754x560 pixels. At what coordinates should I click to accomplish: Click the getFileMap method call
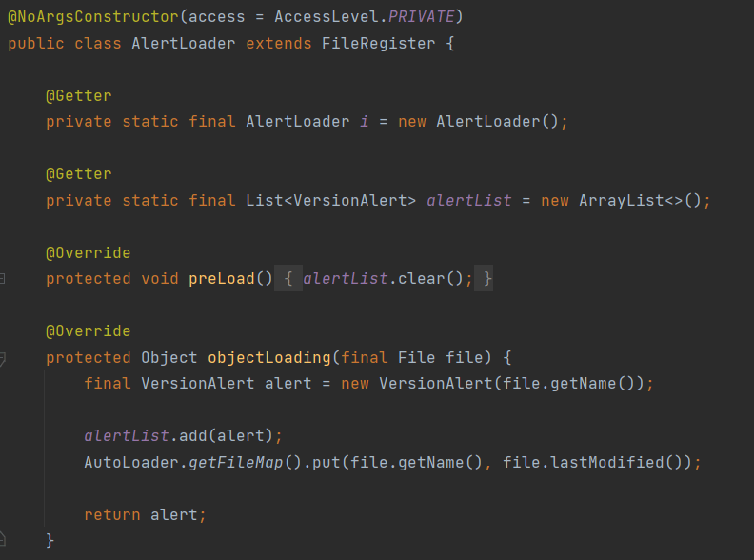point(230,462)
